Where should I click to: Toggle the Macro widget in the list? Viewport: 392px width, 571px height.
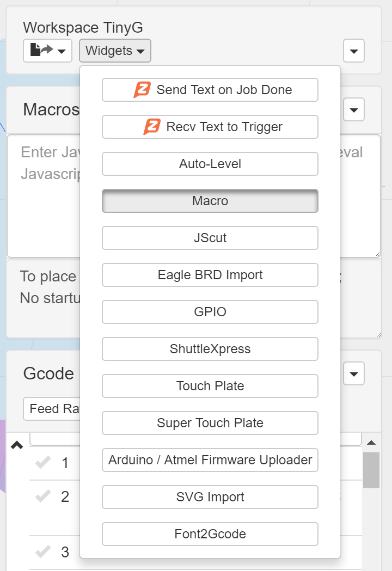[210, 201]
